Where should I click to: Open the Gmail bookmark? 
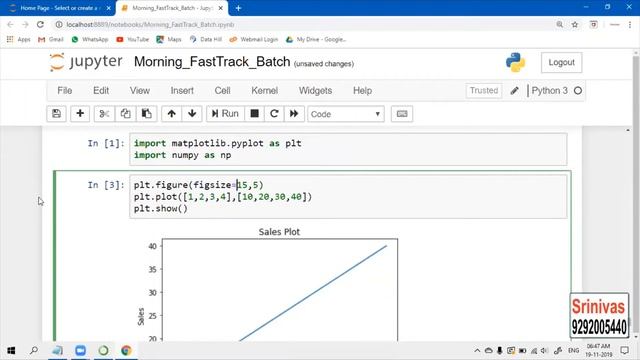coord(51,39)
